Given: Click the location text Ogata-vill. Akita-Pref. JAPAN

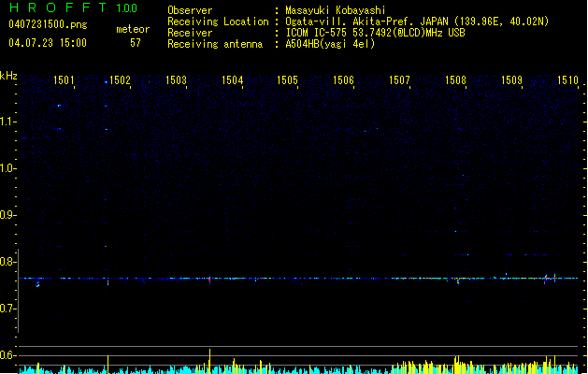Looking at the screenshot, I should (366, 22).
